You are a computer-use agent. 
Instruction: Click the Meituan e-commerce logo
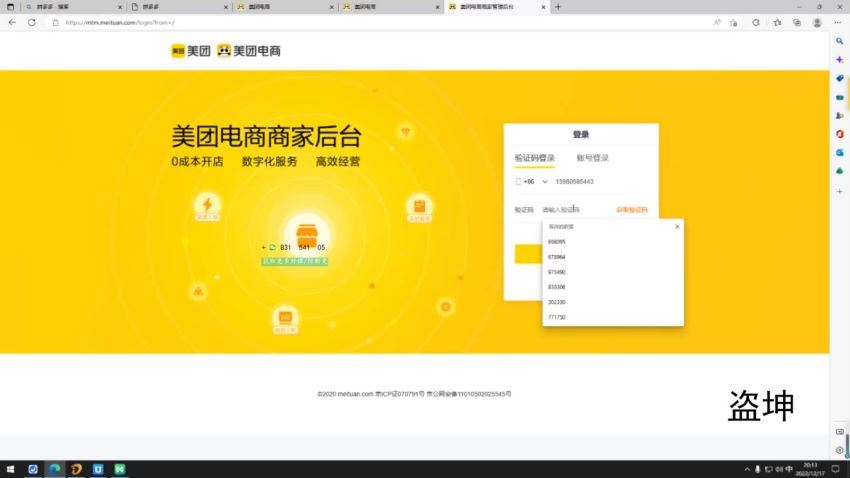[249, 51]
